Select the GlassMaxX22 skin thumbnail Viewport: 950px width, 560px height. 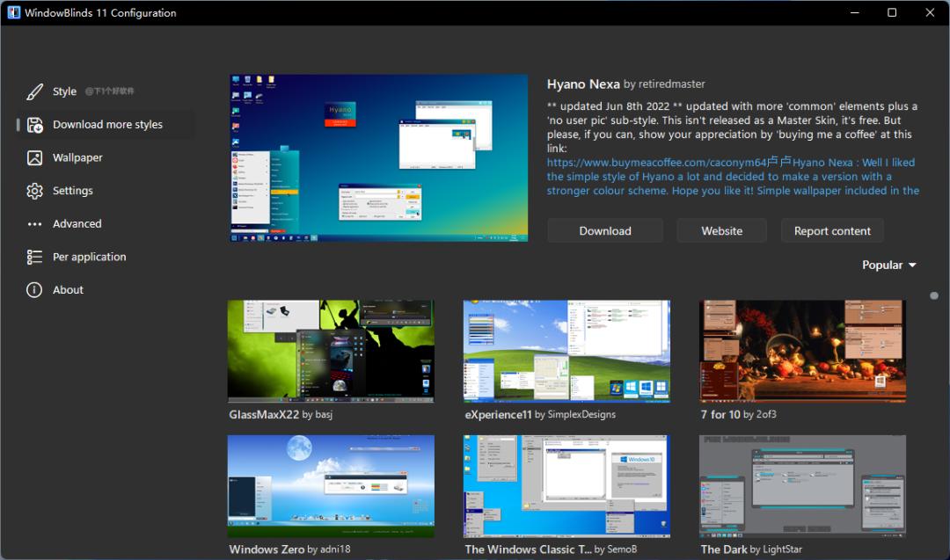[330, 351]
